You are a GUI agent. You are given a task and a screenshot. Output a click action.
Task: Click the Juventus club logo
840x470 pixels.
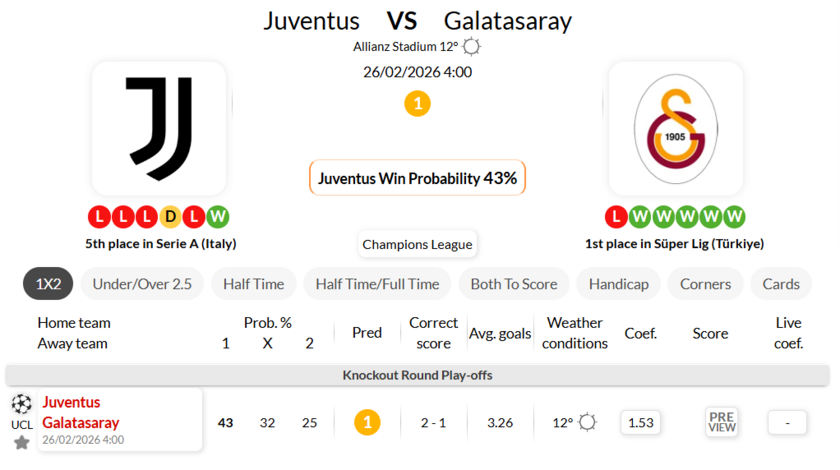coord(159,128)
